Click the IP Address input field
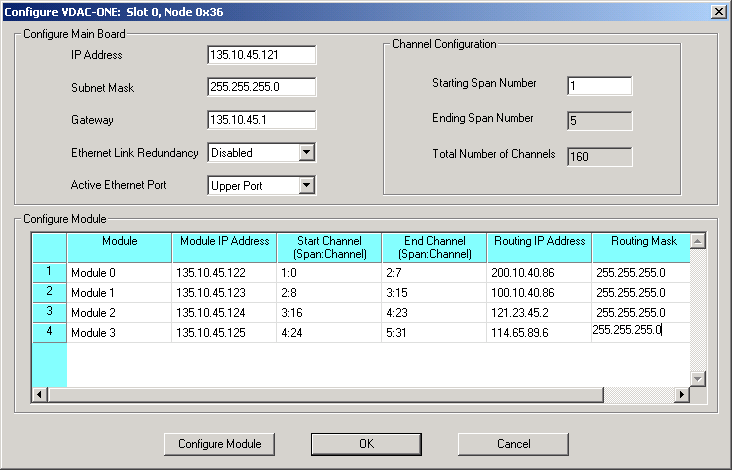 click(x=262, y=55)
